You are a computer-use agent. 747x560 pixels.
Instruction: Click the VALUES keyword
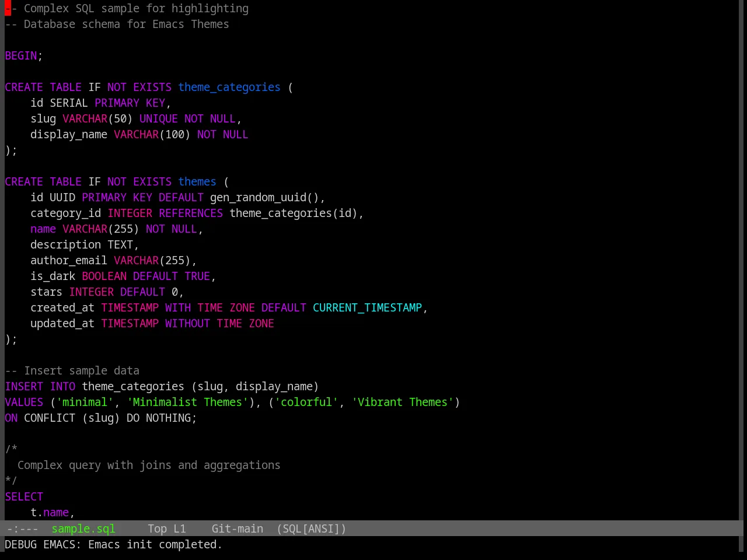pyautogui.click(x=24, y=402)
